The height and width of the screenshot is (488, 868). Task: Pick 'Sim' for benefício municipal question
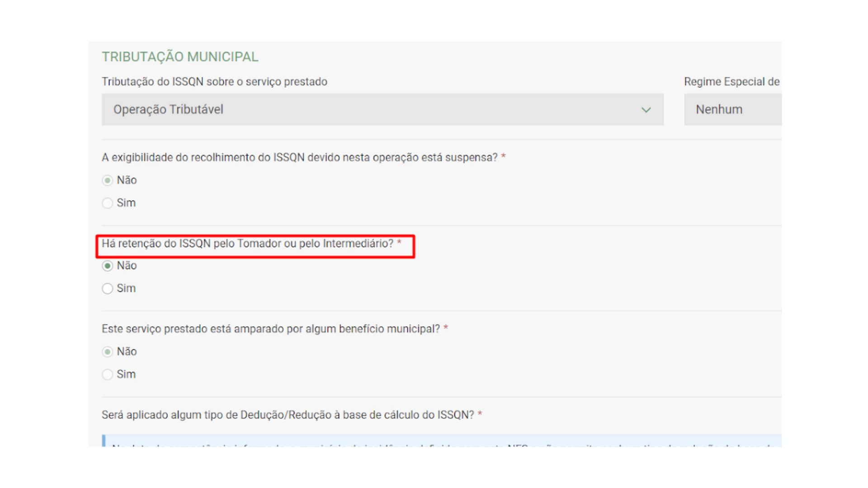[108, 374]
